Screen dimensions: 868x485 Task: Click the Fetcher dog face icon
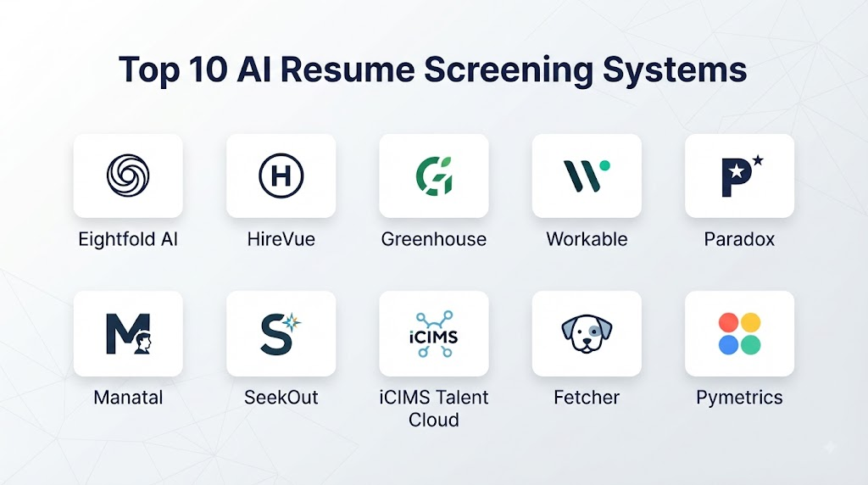(x=587, y=334)
